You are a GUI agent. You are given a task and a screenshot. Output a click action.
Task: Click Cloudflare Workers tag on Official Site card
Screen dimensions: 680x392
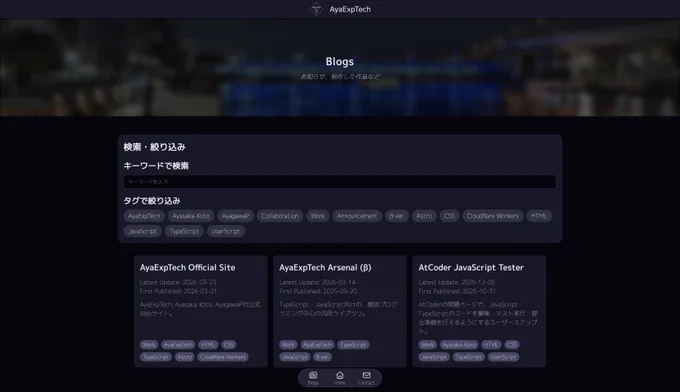(x=223, y=357)
